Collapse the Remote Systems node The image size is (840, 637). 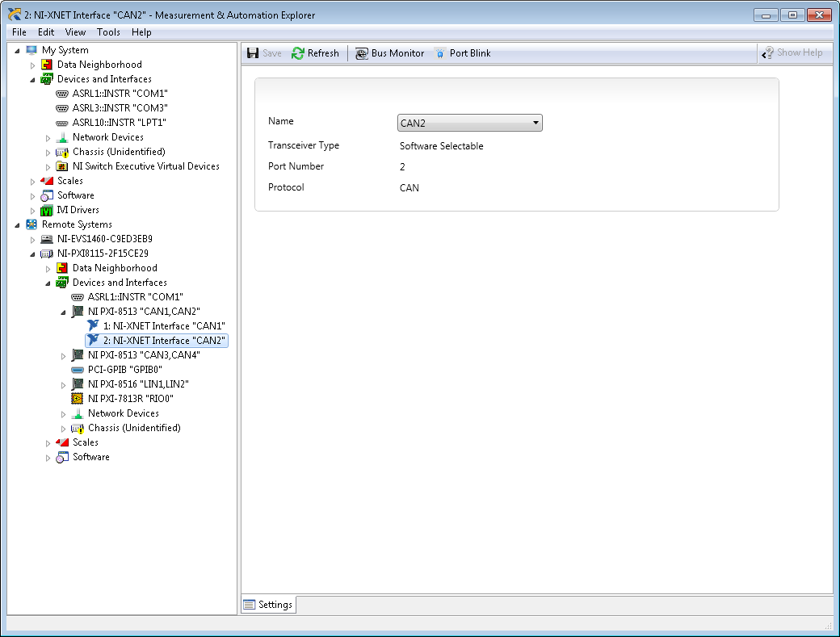(17, 224)
